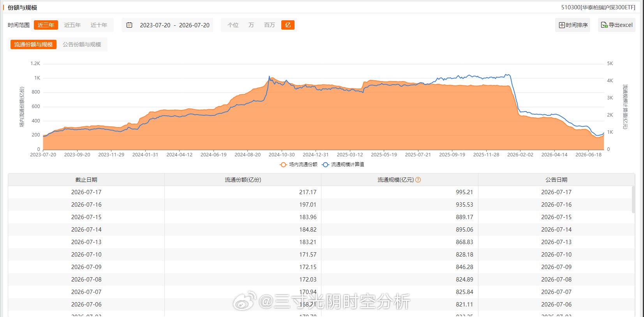
Task: Click the 截止日期 cell 2026-07-10
Action: pyautogui.click(x=86, y=255)
